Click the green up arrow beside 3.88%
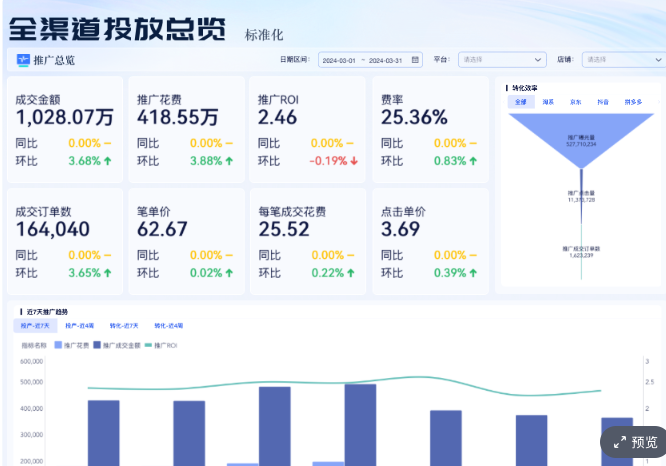 coord(229,161)
